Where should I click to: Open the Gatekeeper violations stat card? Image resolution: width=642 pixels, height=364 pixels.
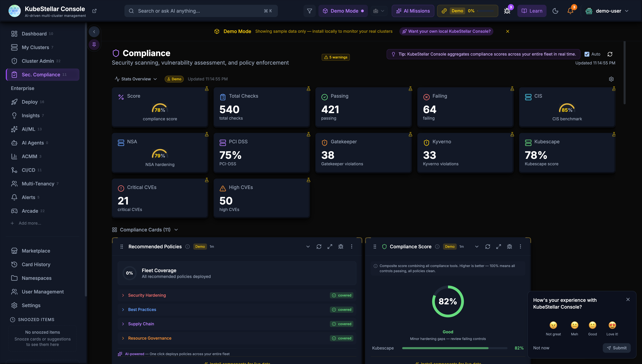(x=363, y=153)
